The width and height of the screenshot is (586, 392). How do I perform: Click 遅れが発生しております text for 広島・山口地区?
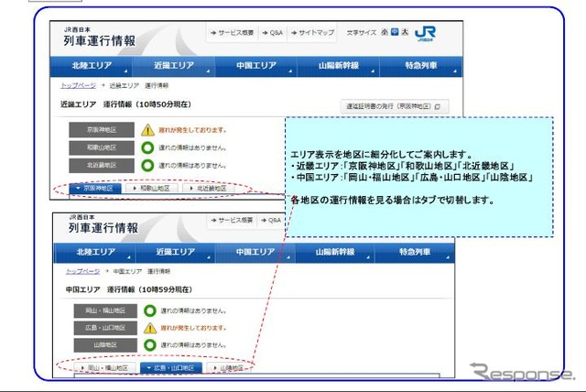(193, 328)
